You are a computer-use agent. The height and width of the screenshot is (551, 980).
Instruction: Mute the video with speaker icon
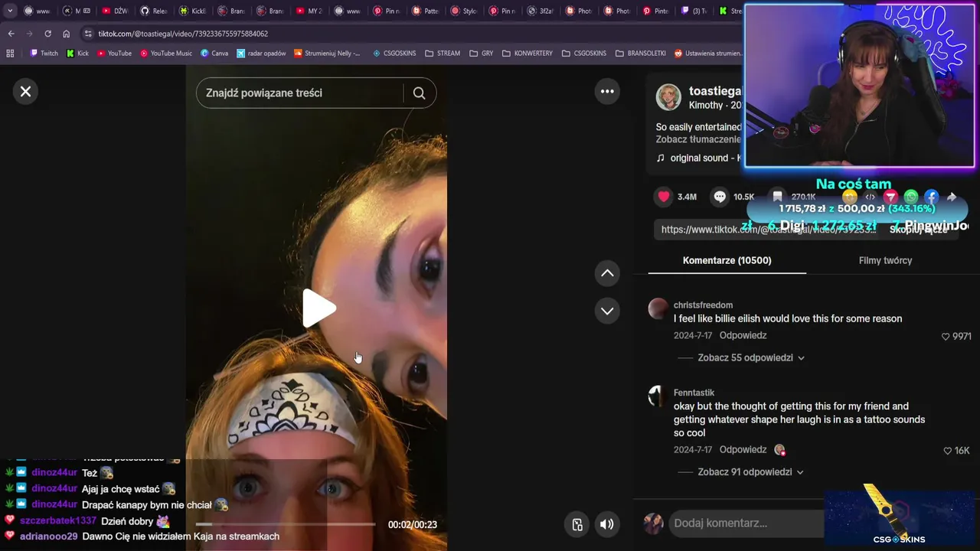[x=606, y=524]
